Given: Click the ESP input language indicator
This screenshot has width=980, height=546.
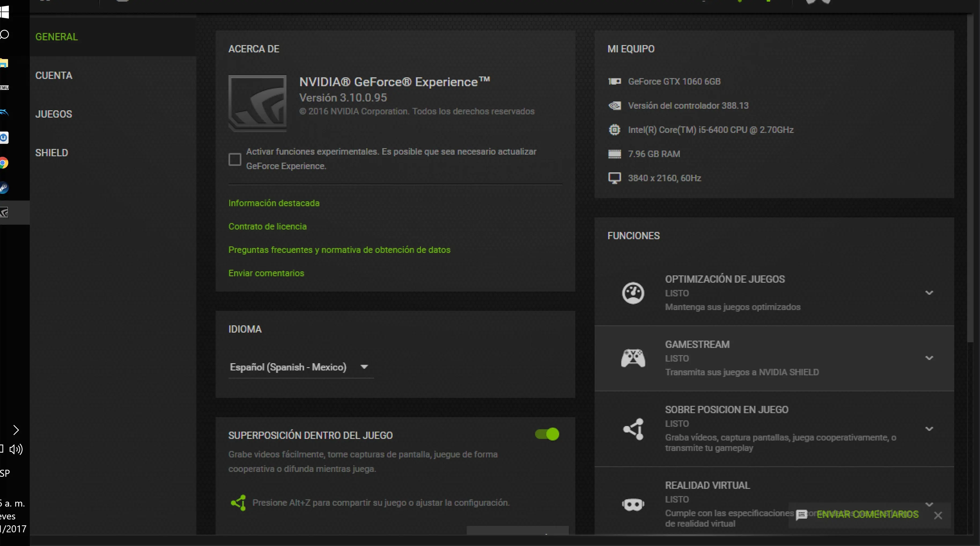Looking at the screenshot, I should [5, 473].
